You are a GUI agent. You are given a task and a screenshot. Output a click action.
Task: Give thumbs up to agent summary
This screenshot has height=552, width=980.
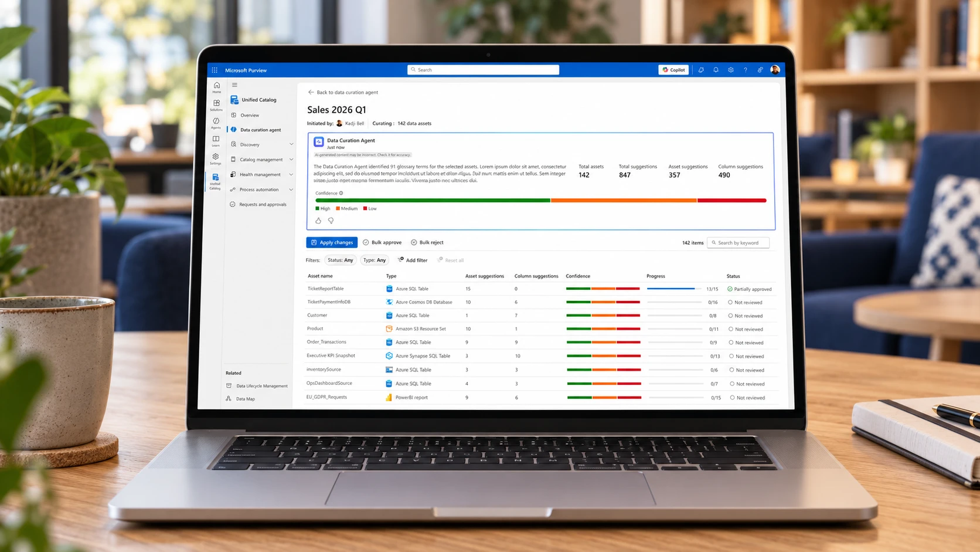(x=318, y=221)
